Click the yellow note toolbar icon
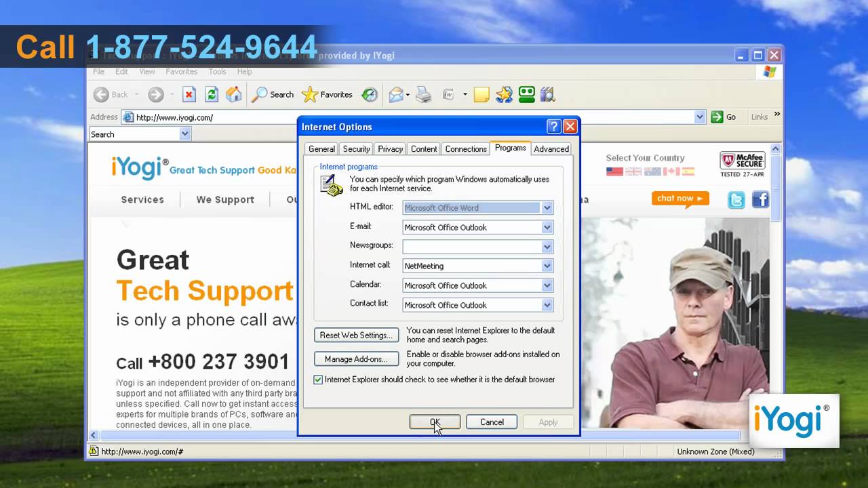 pos(481,95)
